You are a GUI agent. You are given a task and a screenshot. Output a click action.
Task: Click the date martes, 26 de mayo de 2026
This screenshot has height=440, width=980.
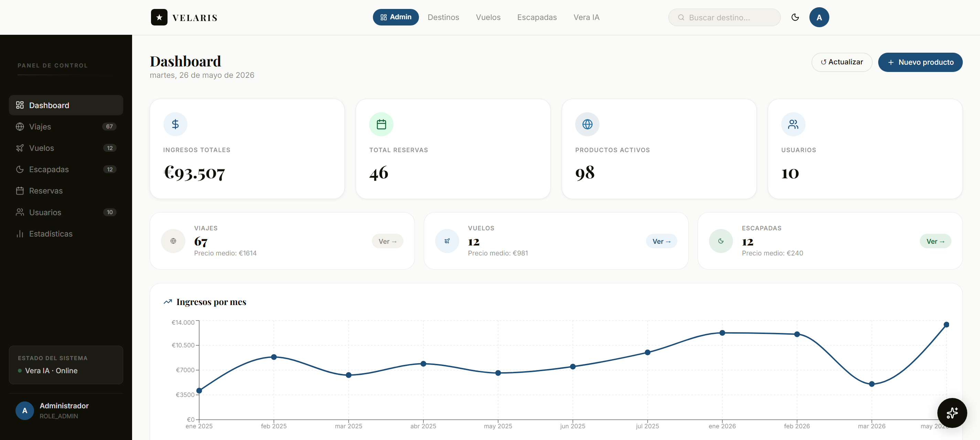pyautogui.click(x=202, y=75)
